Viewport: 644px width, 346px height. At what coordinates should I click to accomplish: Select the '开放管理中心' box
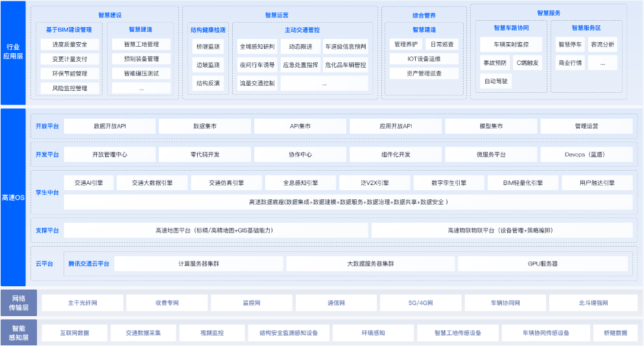pos(110,154)
